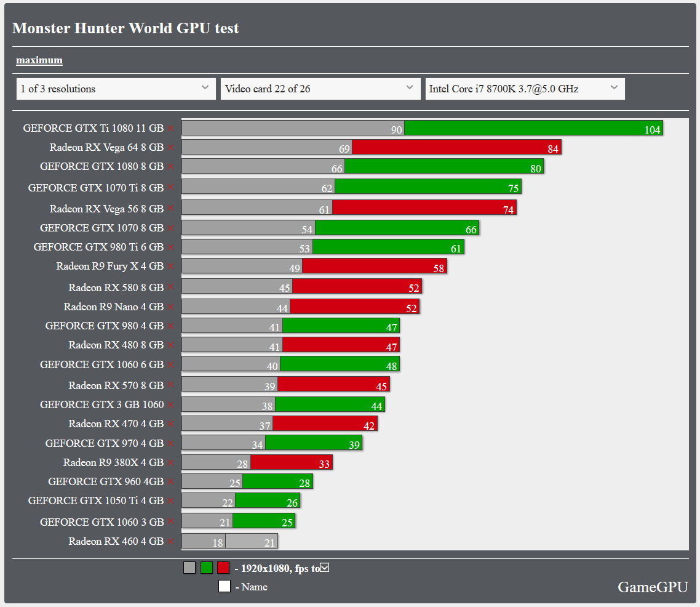Click the GameGPU logo link
Screen dimensions: 700x607
pos(653,587)
